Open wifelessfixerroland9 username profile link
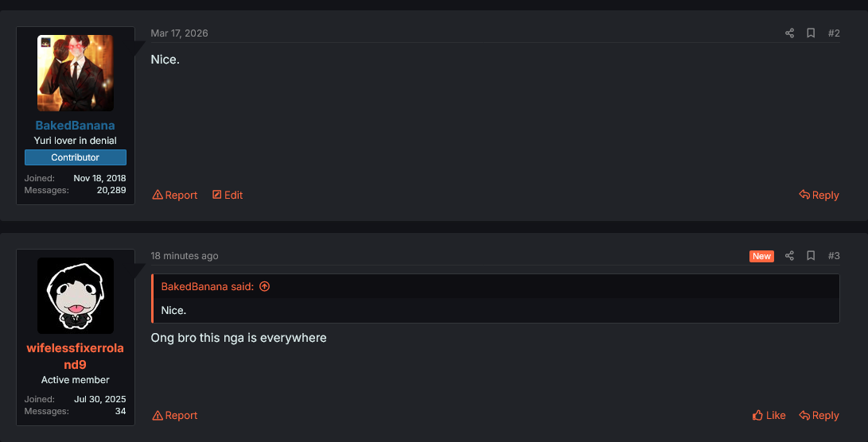 (76, 356)
